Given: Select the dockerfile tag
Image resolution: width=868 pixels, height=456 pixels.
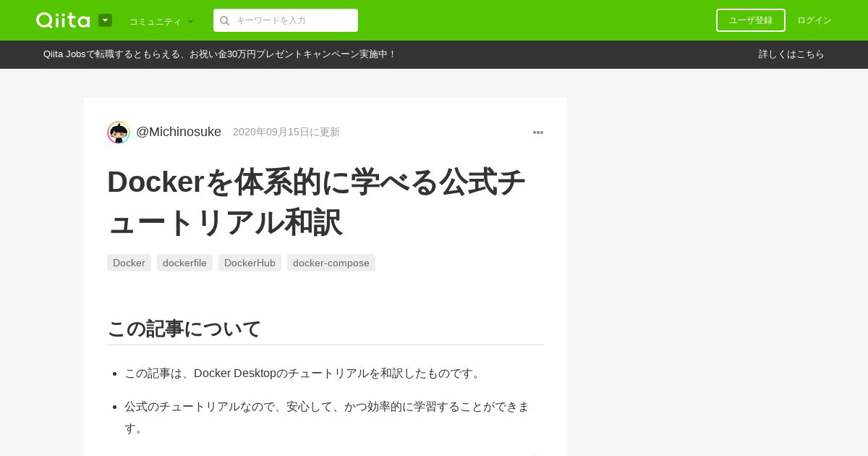Looking at the screenshot, I should click(x=184, y=263).
